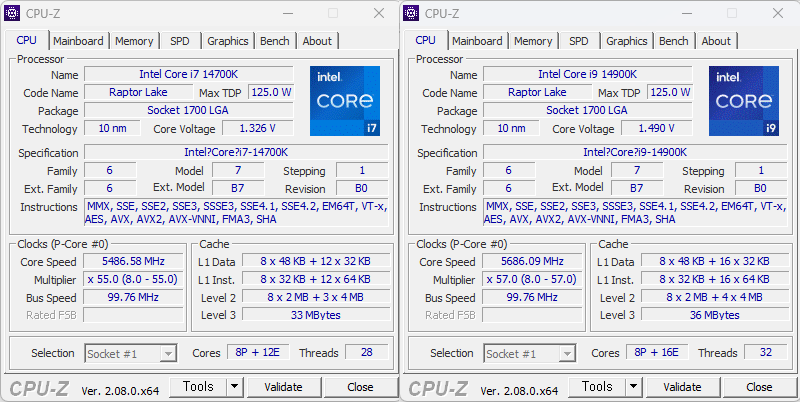Click empty Rated FSB field in i9 window
The height and width of the screenshot is (402, 800).
(532, 315)
